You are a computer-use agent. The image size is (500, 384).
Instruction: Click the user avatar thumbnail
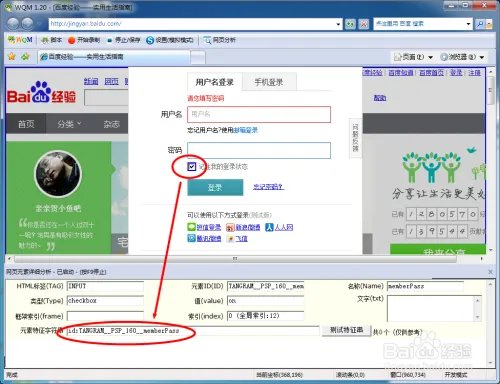58,174
